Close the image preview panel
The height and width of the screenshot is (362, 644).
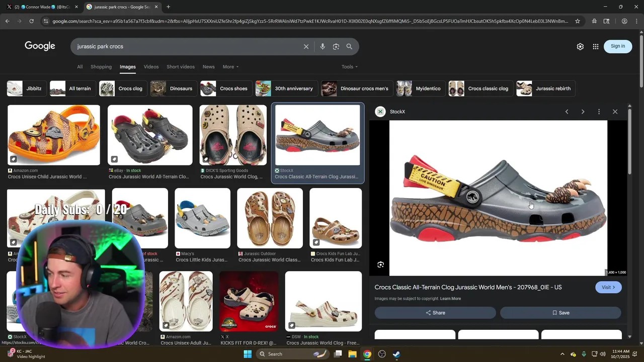click(x=615, y=112)
